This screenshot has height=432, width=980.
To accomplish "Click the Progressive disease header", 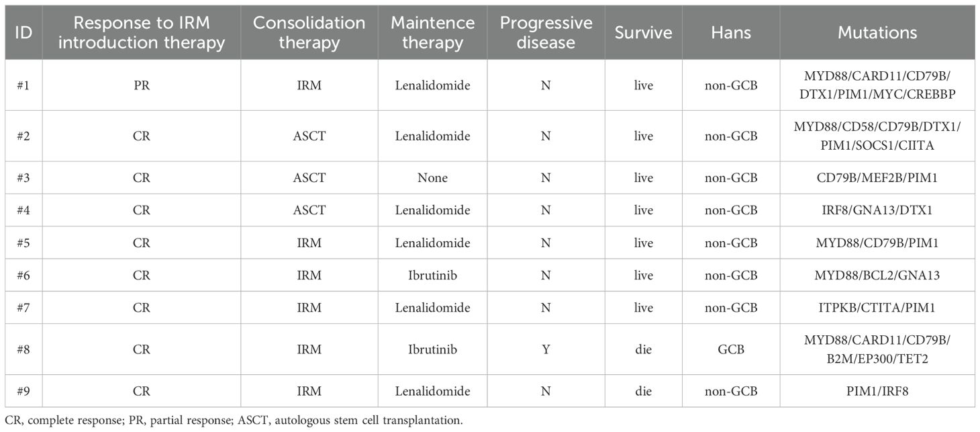I will [x=546, y=32].
